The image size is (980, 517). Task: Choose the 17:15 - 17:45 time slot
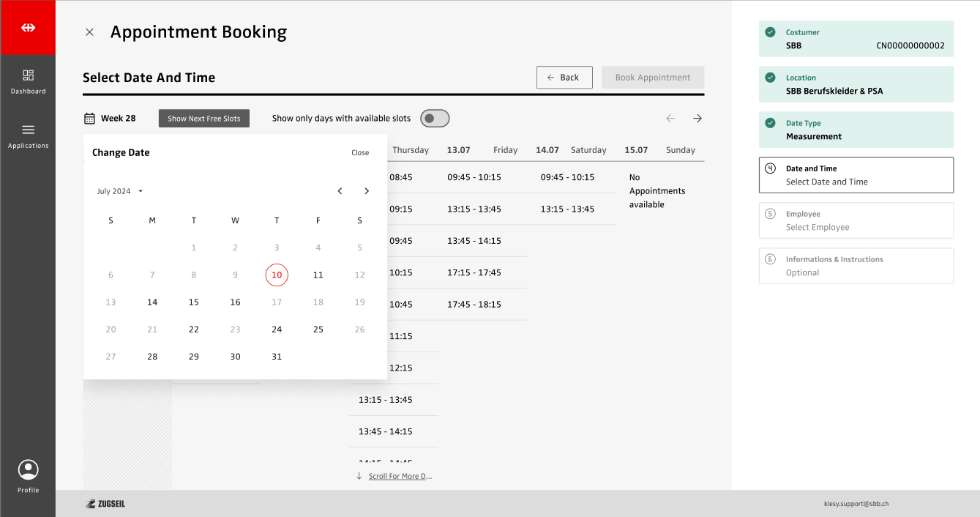[x=474, y=272]
